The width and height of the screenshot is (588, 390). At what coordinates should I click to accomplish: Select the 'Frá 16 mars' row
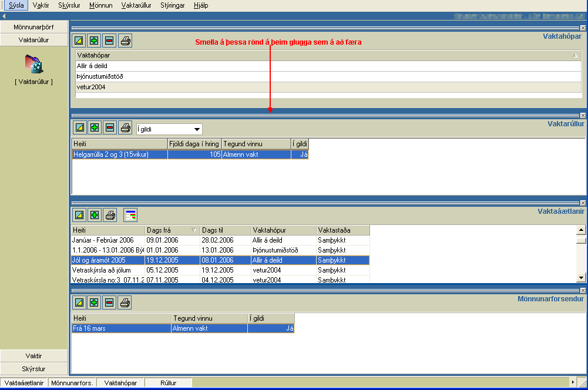click(x=183, y=328)
